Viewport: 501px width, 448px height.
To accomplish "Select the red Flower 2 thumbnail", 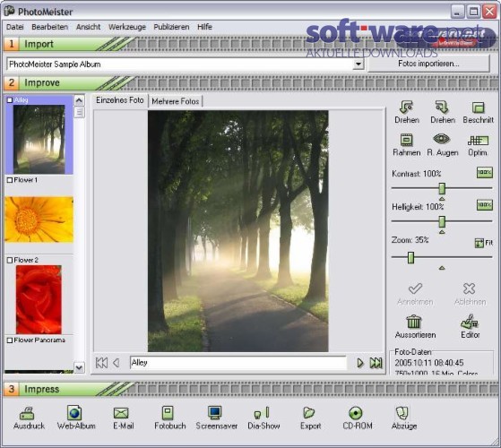I will click(x=39, y=299).
